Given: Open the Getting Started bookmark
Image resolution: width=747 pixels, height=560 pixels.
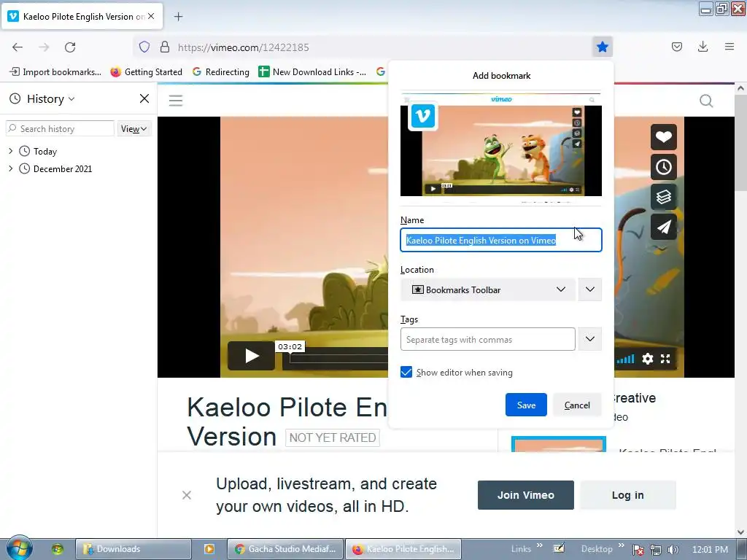Looking at the screenshot, I should (146, 72).
